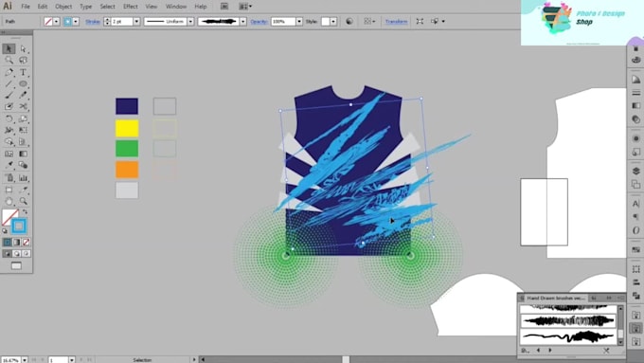Viewport: 644px width, 363px height.
Task: Open the Change Screen Mode button
Action: [16, 266]
